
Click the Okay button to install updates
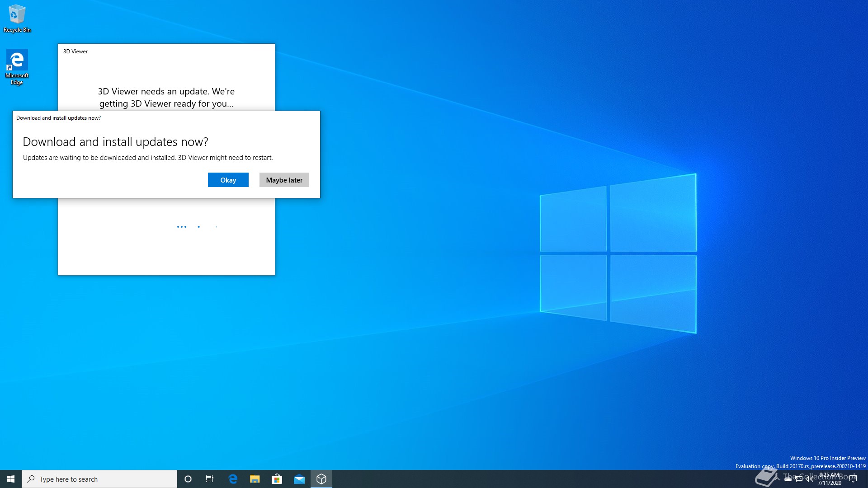coord(228,180)
